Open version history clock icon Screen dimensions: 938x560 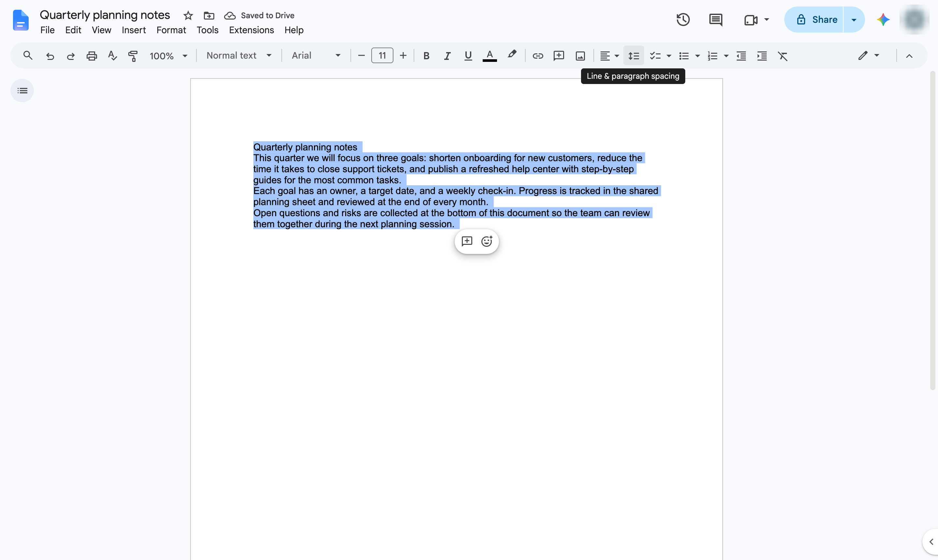coord(683,20)
